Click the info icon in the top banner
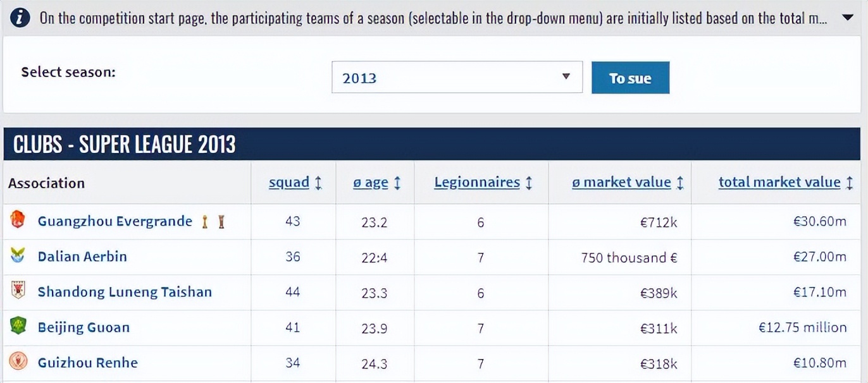This screenshot has height=383, width=868. pyautogui.click(x=20, y=18)
